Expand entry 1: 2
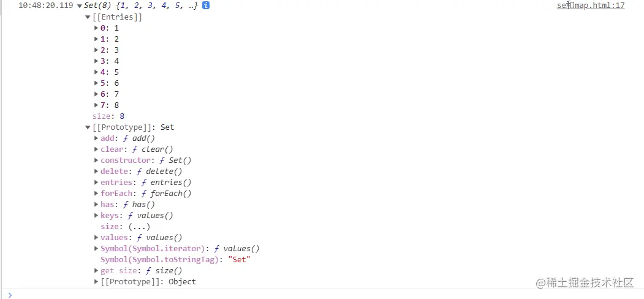Image resolution: width=644 pixels, height=299 pixels. (x=97, y=39)
